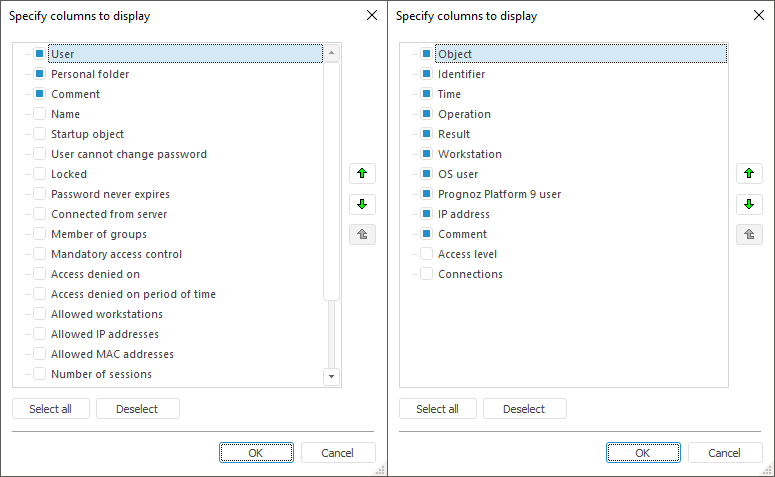Screen dimensions: 775x477
Task: Click the right dialog's gray move-to-top arrow
Action: (x=749, y=235)
